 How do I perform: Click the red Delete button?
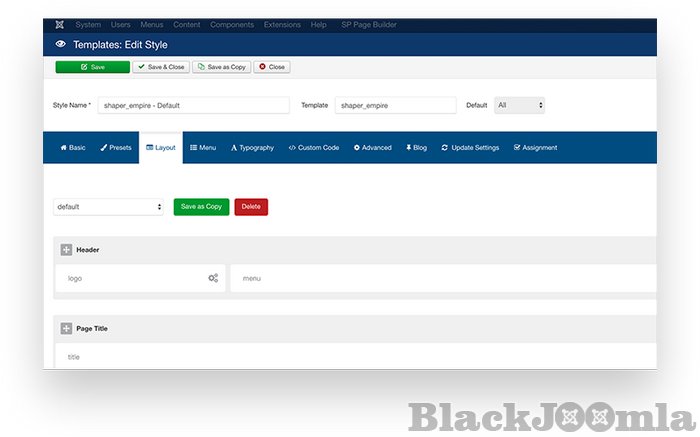(251, 207)
